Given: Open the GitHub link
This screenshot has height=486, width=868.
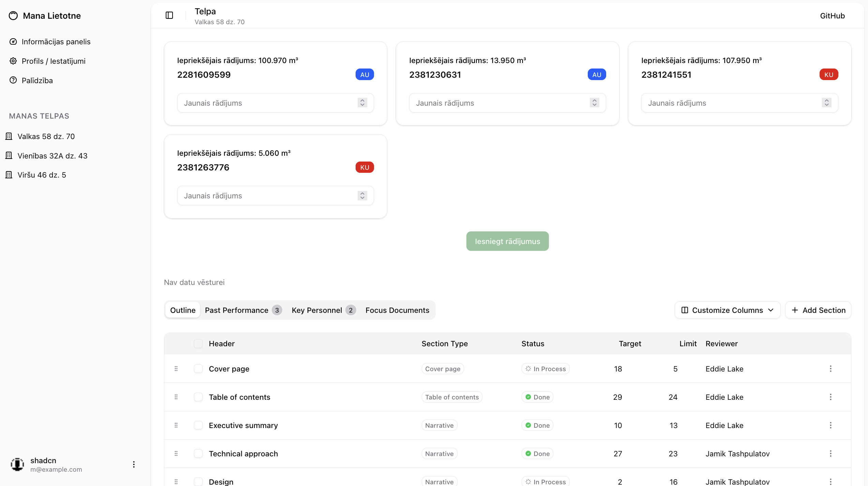Looking at the screenshot, I should point(832,16).
